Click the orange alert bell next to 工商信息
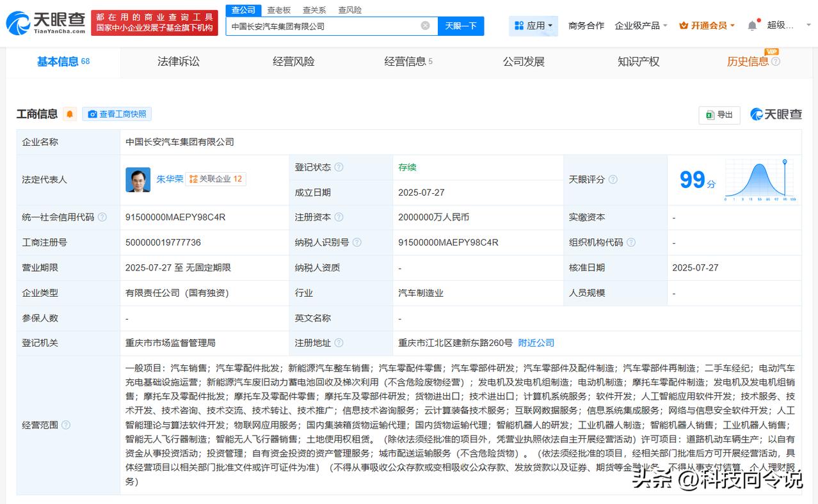Screen dimensions: 818x504 (70, 114)
